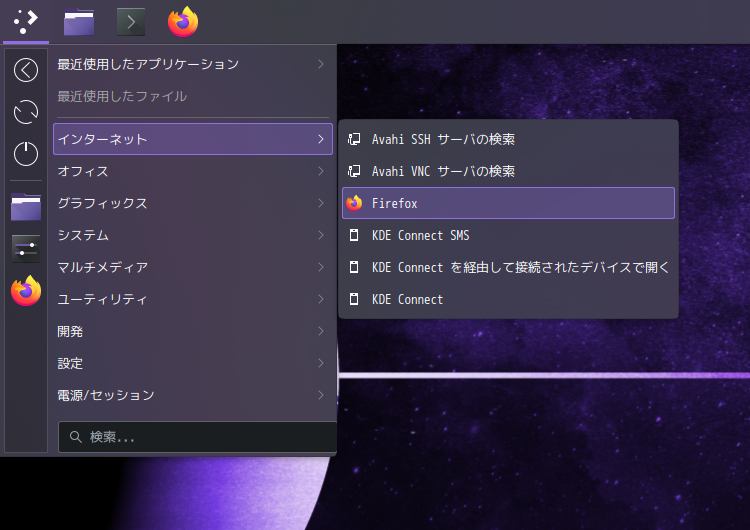Expand 最近使用したアプリケーション arrow
This screenshot has width=750, height=530.
(321, 64)
